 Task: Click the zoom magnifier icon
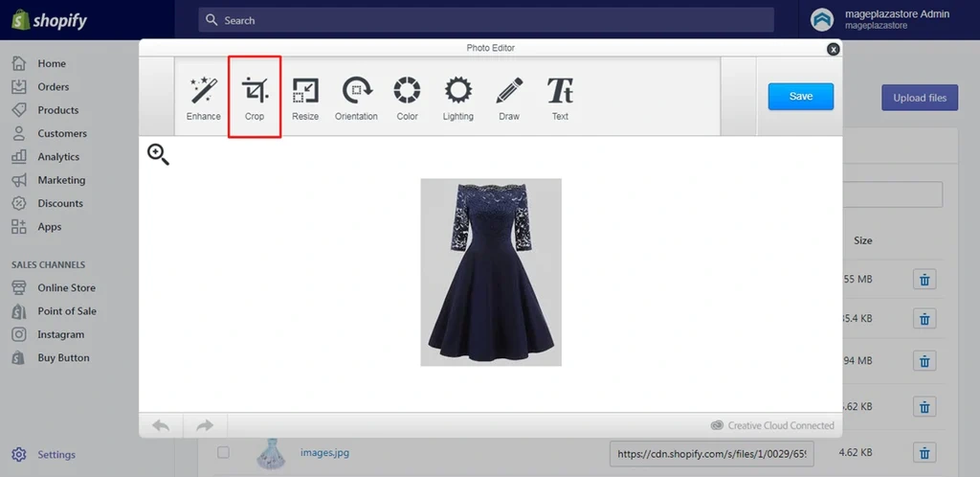click(158, 154)
